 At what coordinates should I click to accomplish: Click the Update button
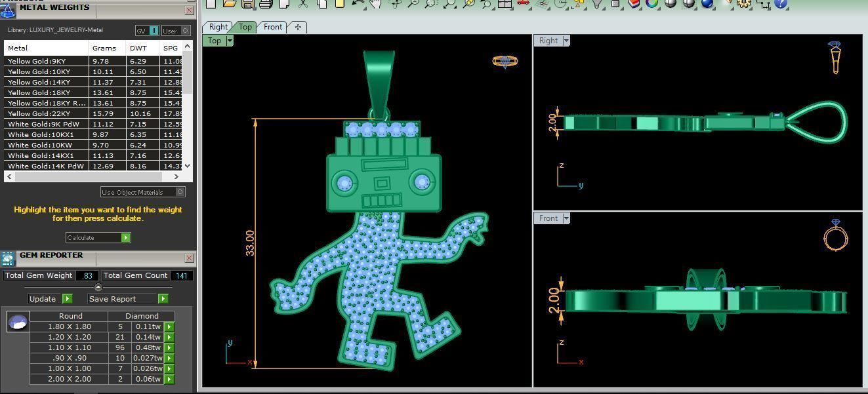tap(50, 298)
